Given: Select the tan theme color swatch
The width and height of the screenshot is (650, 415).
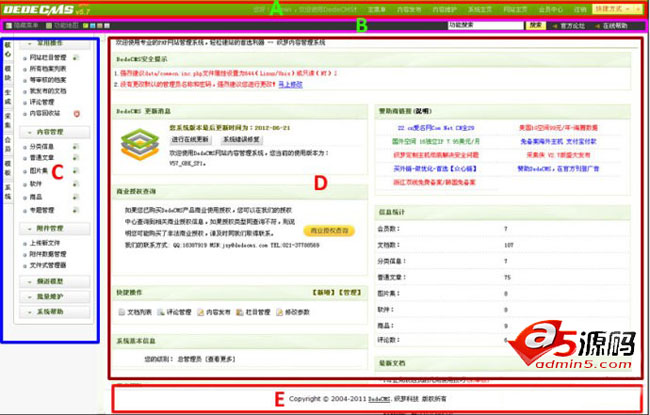Looking at the screenshot, I should (100, 26).
